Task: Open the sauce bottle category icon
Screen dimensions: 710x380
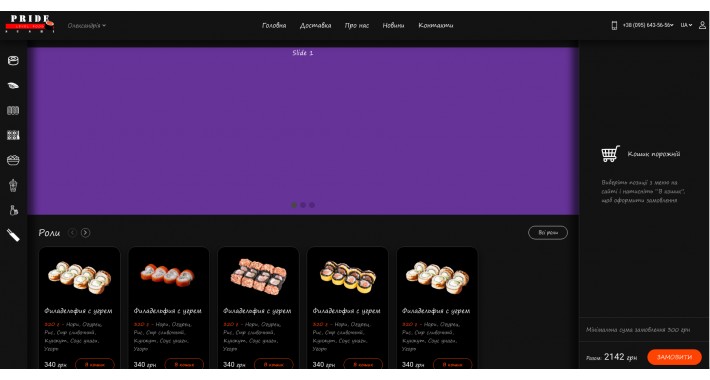Action: (14, 210)
